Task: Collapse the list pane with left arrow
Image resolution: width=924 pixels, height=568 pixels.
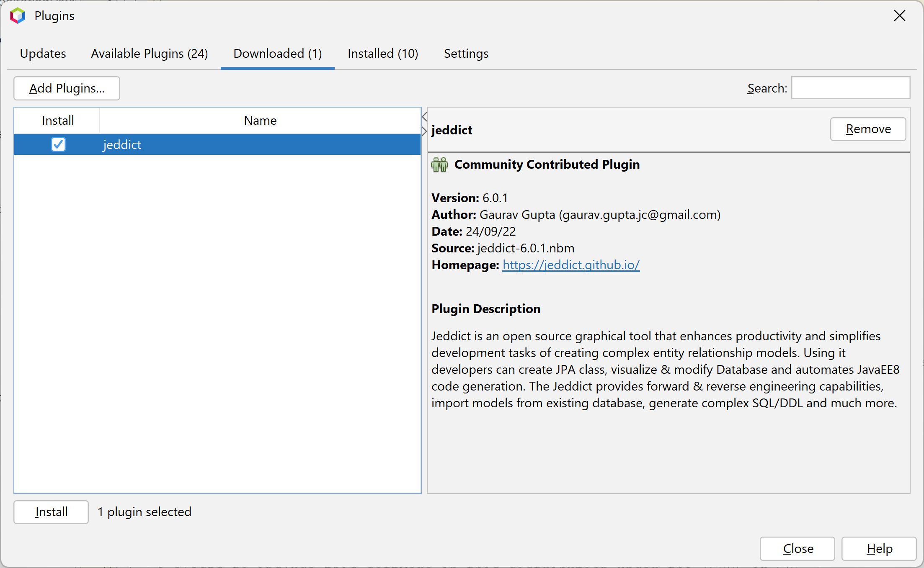Action: coord(424,117)
